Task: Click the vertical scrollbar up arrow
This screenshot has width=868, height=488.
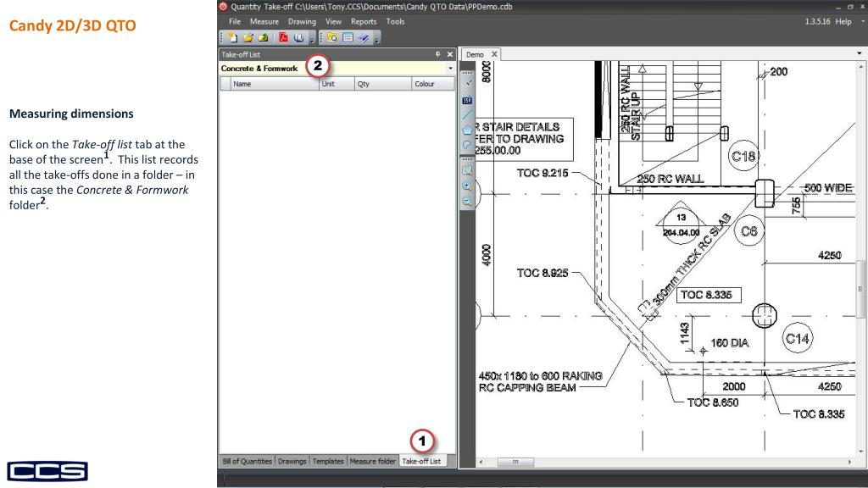Action: point(860,66)
